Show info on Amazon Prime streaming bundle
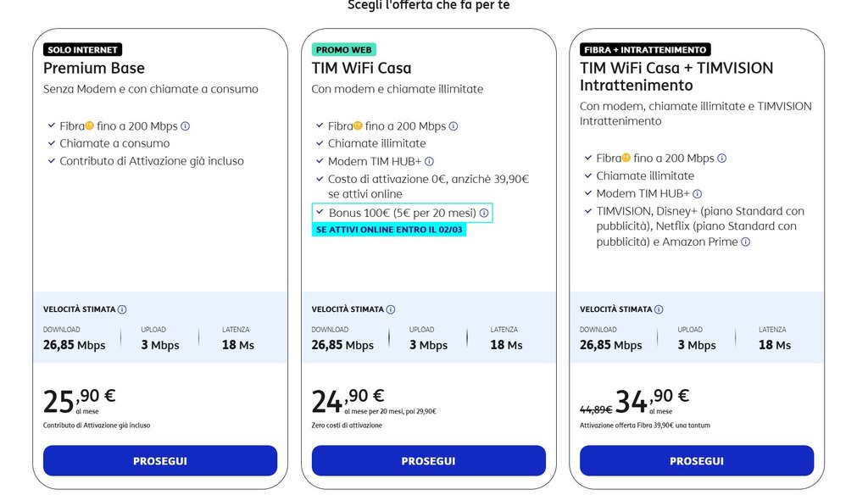The width and height of the screenshot is (868, 495). coord(746,242)
